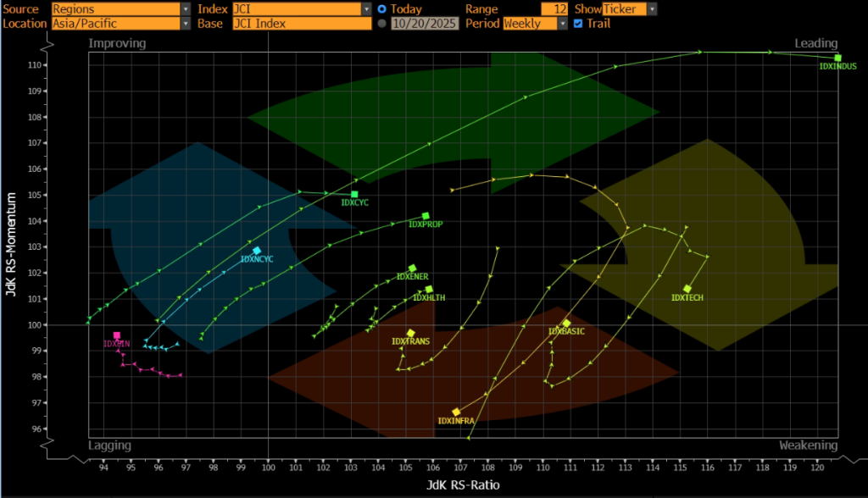This screenshot has width=868, height=498.
Task: Click the IDXCYC square marker
Action: 354,194
